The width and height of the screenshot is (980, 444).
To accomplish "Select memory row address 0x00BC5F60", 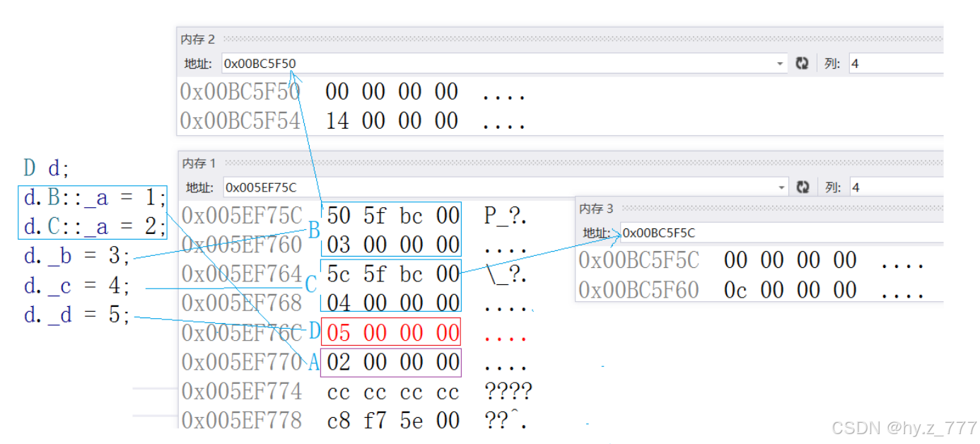I will tap(639, 289).
